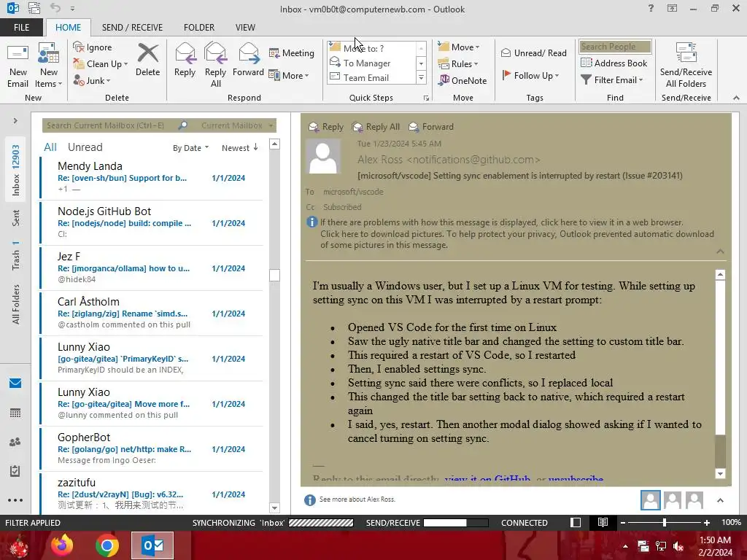The image size is (747, 560).
Task: Open the Node.js GitHub Bot email
Action: tap(152, 223)
